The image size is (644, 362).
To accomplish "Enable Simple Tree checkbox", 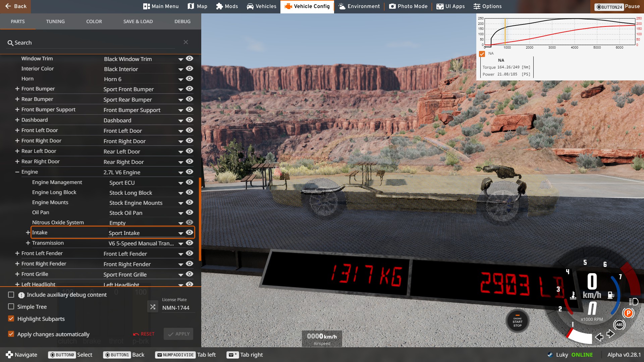I will pos(11,307).
